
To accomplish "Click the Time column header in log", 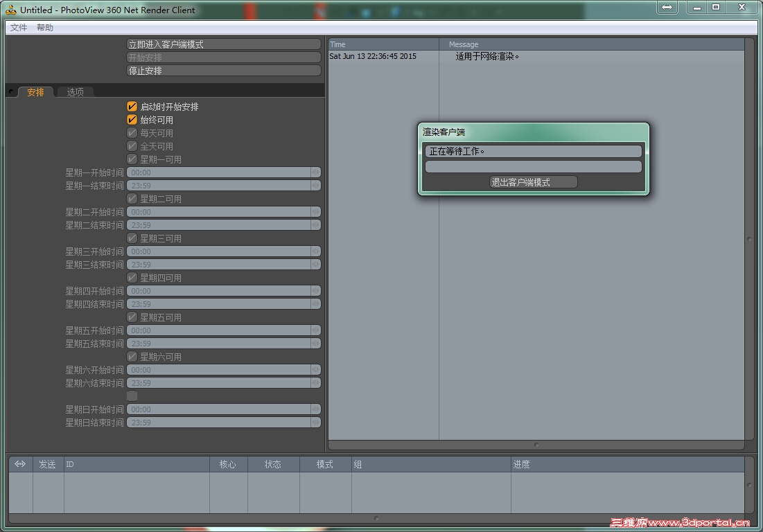I will tap(383, 44).
